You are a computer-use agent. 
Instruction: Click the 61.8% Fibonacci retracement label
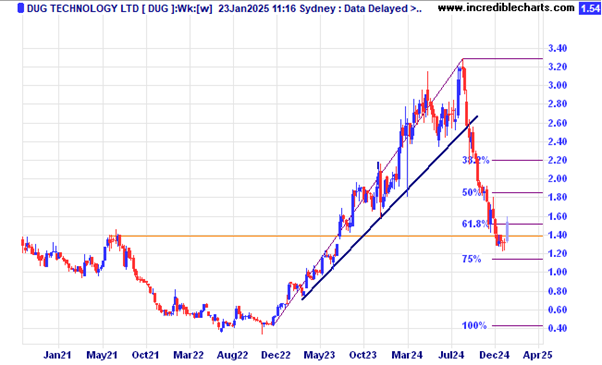click(x=475, y=224)
